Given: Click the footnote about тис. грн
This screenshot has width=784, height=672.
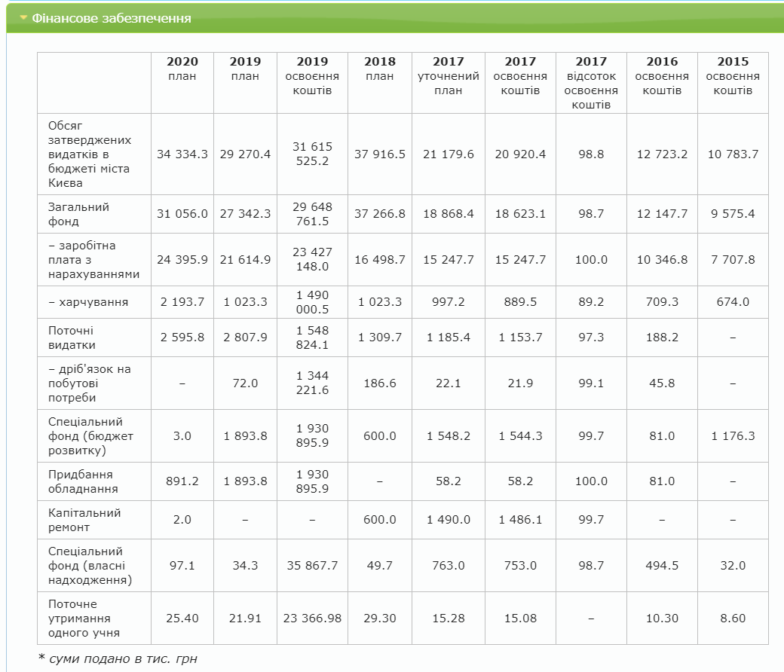Looking at the screenshot, I should click(117, 658).
